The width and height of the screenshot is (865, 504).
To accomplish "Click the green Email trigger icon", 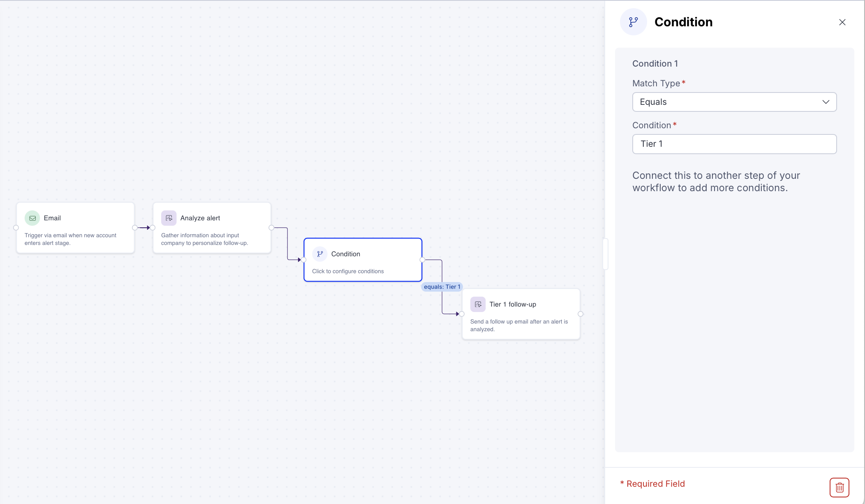I will point(32,218).
